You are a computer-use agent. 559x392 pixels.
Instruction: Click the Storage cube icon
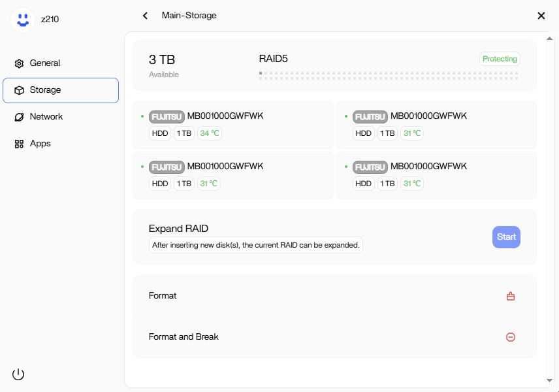coord(19,90)
